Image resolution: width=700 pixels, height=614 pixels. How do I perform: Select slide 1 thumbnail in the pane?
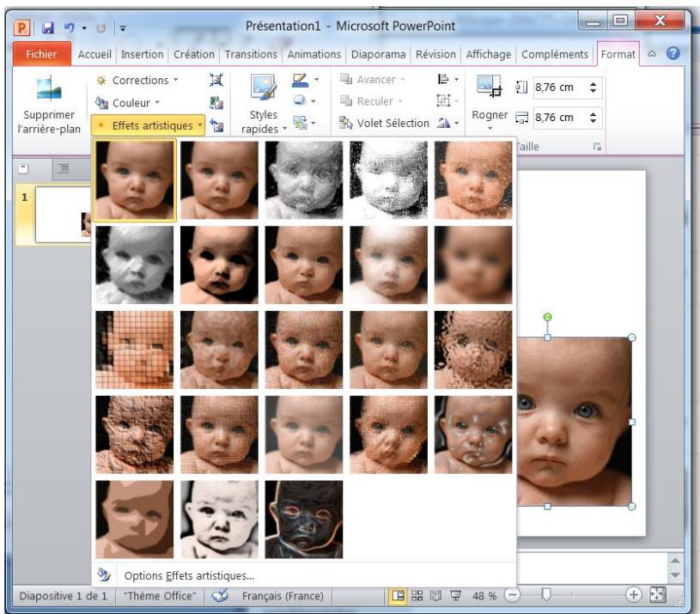coord(63,215)
